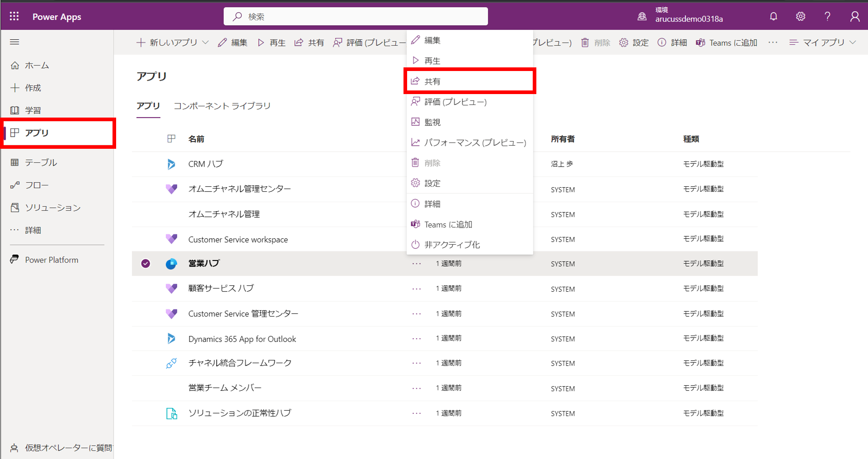Click Teams に追加 toolbar button
This screenshot has height=459, width=868.
[x=727, y=43]
